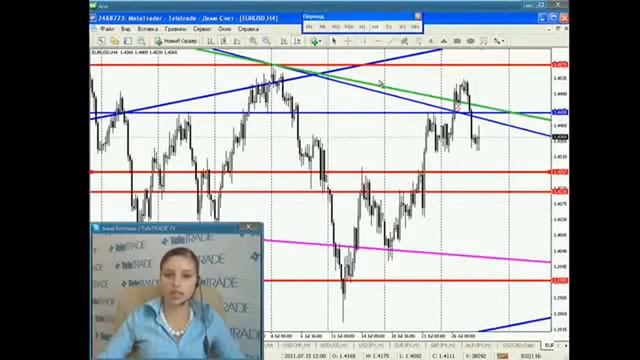Open the green Indicators list dropdown
This screenshot has height=360, width=640.
(316, 41)
